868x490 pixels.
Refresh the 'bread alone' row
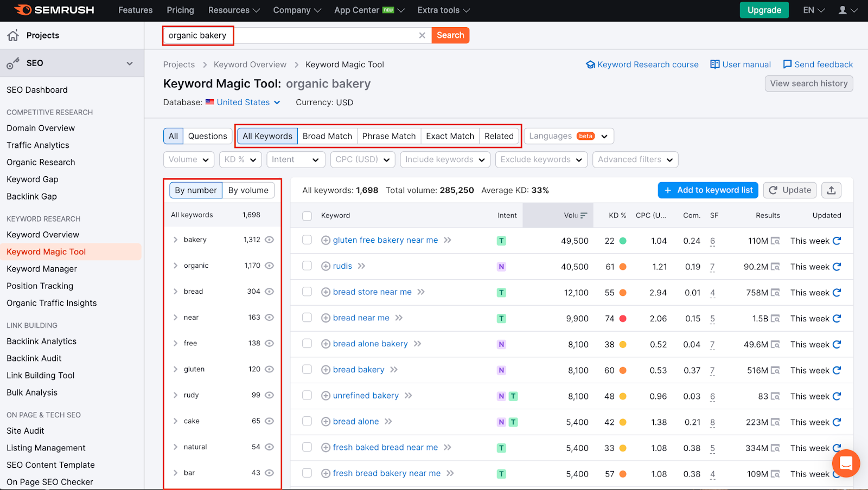pos(837,422)
